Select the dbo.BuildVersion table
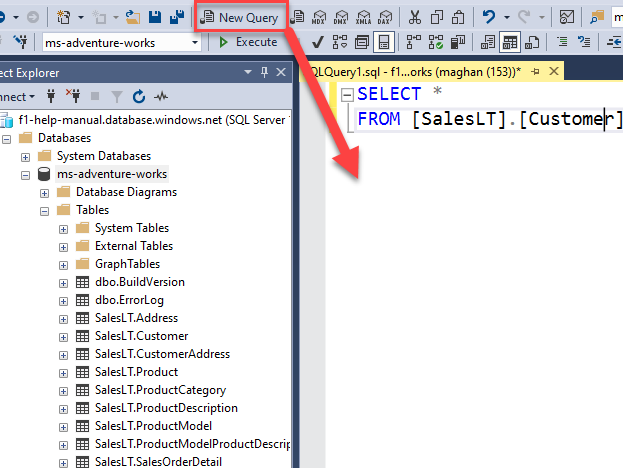The height and width of the screenshot is (468, 623). [140, 282]
